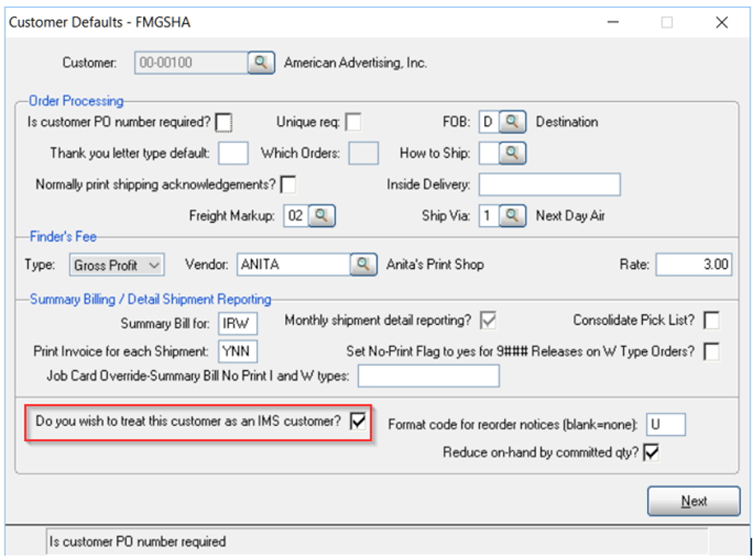Open the Ship Via lookup magnifier
The width and height of the screenshot is (753, 560).
point(512,216)
